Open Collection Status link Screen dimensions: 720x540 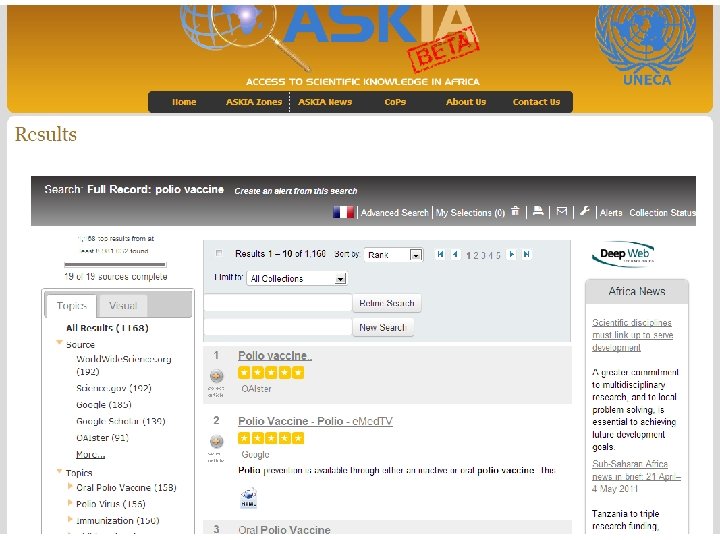coord(662,213)
